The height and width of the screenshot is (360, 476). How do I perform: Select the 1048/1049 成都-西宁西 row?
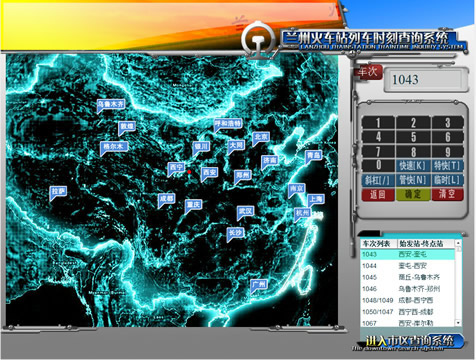point(408,300)
